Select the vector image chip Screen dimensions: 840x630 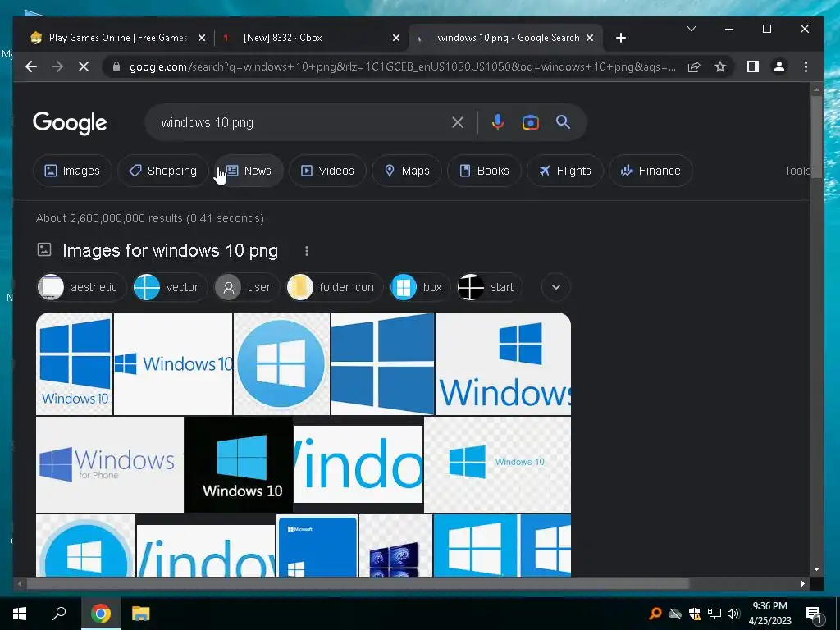170,287
